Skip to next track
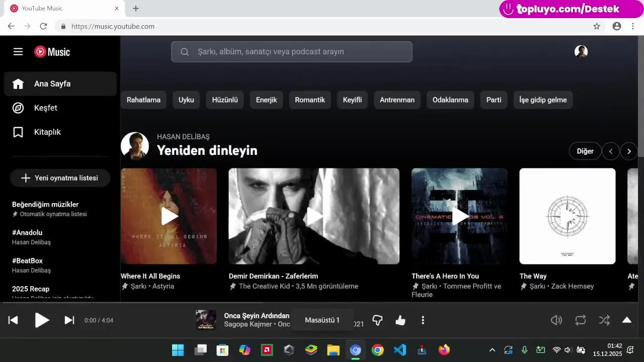 coord(69,320)
